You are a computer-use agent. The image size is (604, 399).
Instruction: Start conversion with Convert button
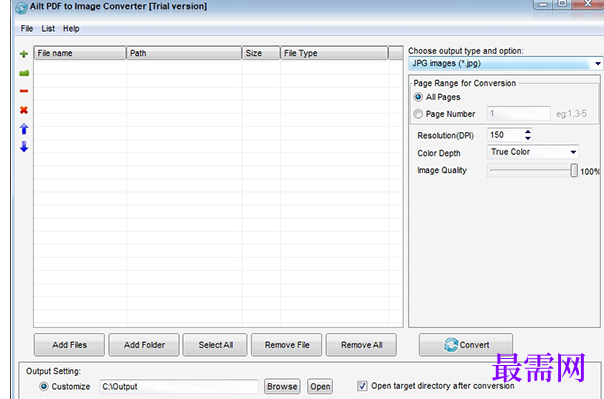coord(466,345)
